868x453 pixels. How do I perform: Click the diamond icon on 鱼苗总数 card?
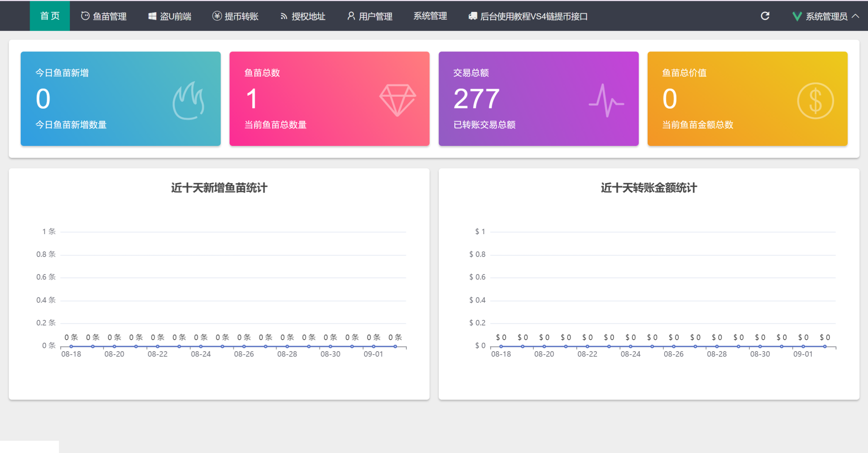point(398,101)
